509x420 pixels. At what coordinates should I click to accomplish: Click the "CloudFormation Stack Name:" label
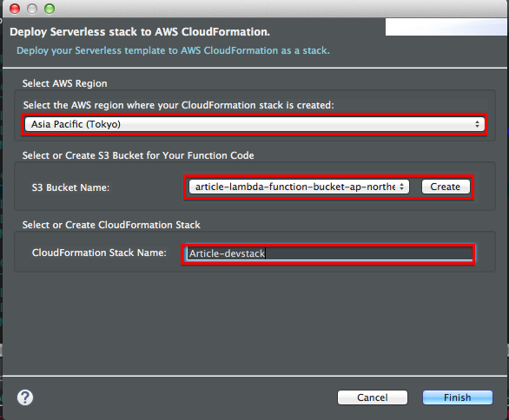tap(99, 253)
